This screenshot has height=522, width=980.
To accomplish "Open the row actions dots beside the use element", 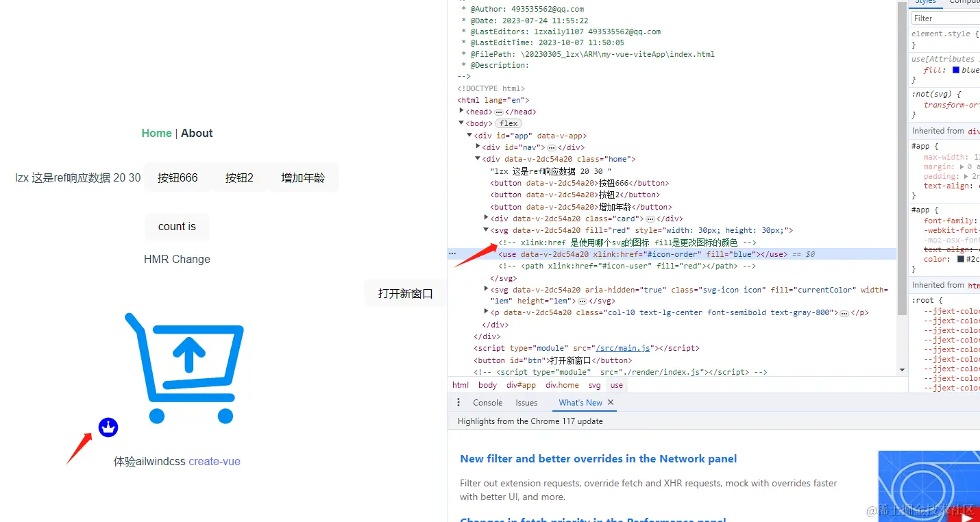I will [452, 253].
